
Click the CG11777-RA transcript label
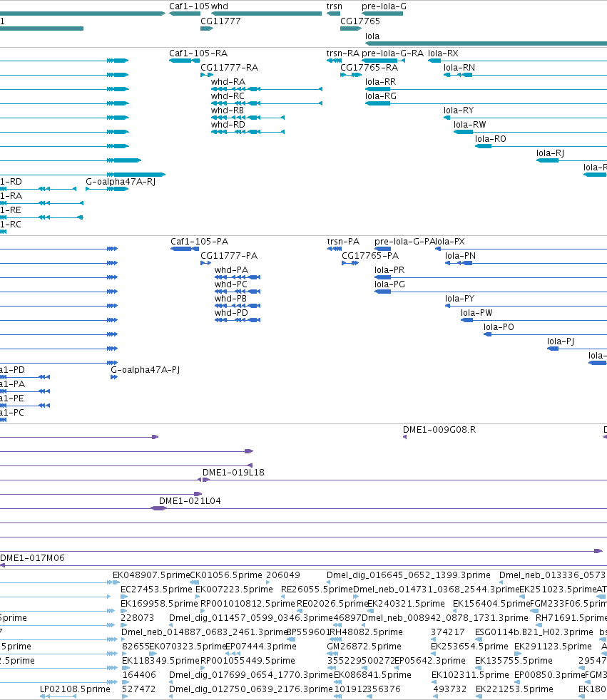(x=230, y=68)
